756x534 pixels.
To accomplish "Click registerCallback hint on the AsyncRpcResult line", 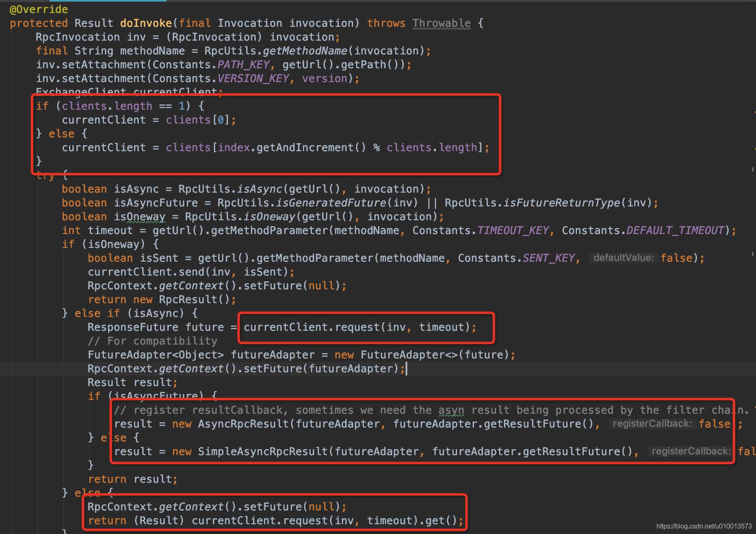I will point(652,424).
